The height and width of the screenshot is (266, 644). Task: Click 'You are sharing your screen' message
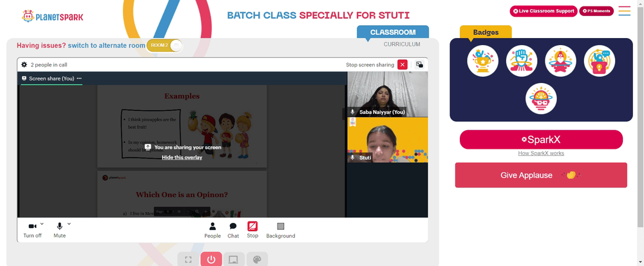[187, 147]
